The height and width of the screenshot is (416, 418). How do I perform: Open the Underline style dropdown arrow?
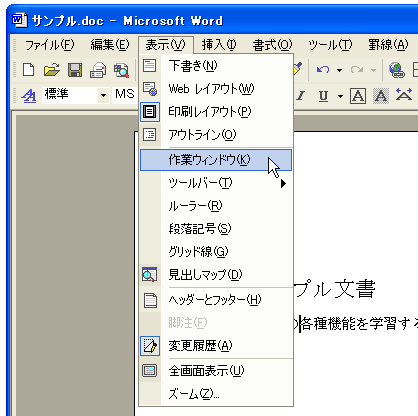pyautogui.click(x=340, y=96)
